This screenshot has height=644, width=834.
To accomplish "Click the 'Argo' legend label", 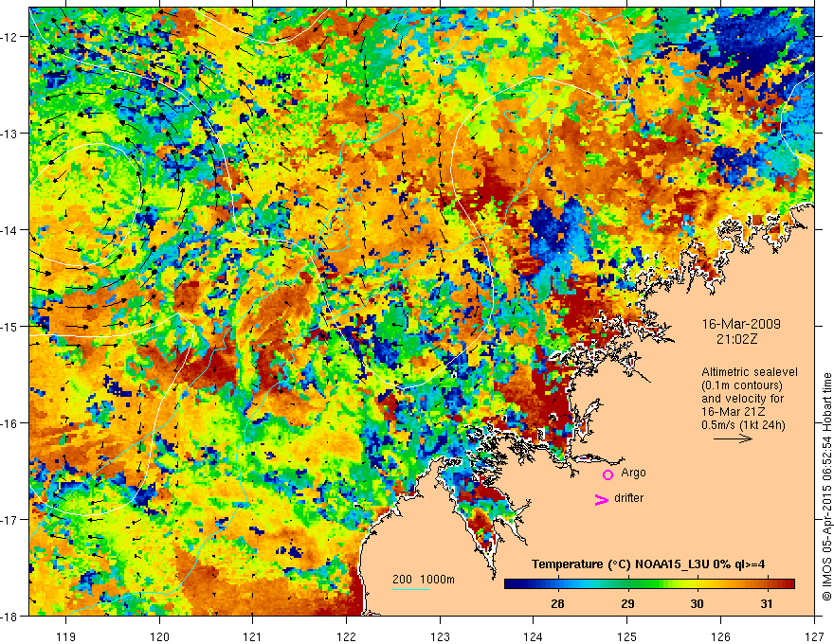I will pos(633,473).
